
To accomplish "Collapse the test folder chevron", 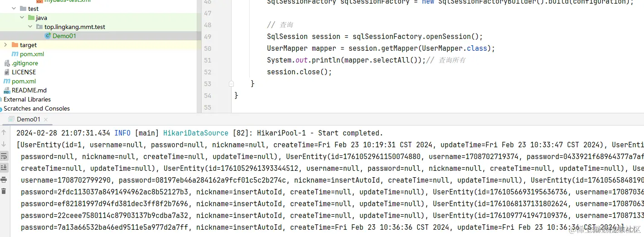I will pos(14,9).
